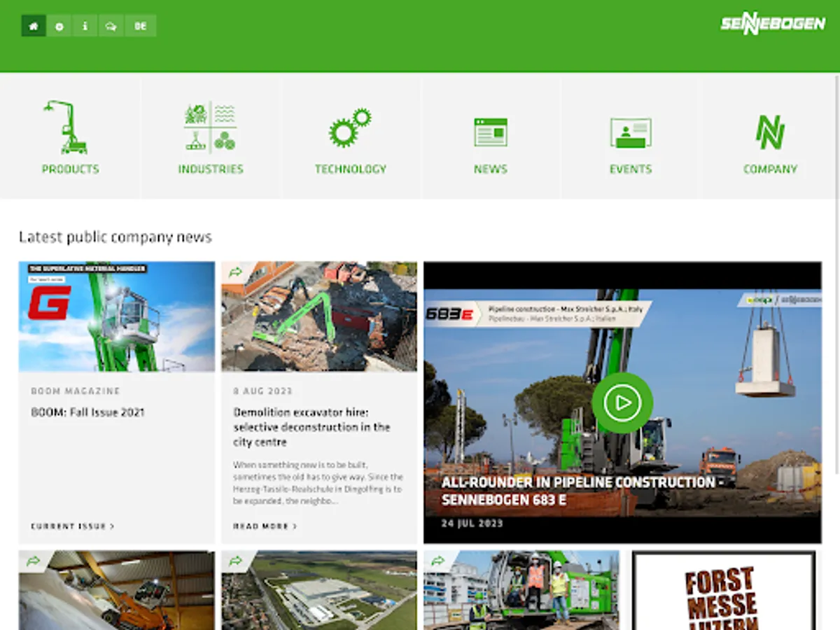The height and width of the screenshot is (630, 840).
Task: Open Technology via the gears icon
Action: coord(350,127)
